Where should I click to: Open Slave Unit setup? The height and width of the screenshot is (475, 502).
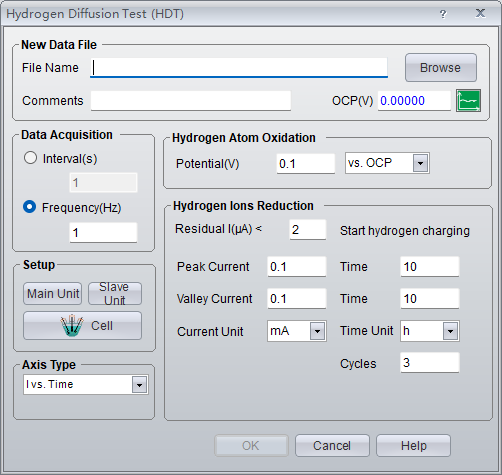click(x=115, y=294)
